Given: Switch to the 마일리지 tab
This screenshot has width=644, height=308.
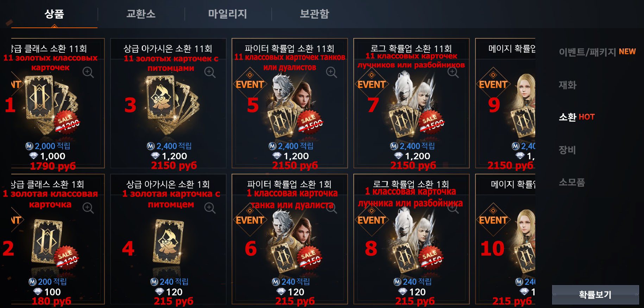Looking at the screenshot, I should pyautogui.click(x=227, y=14).
